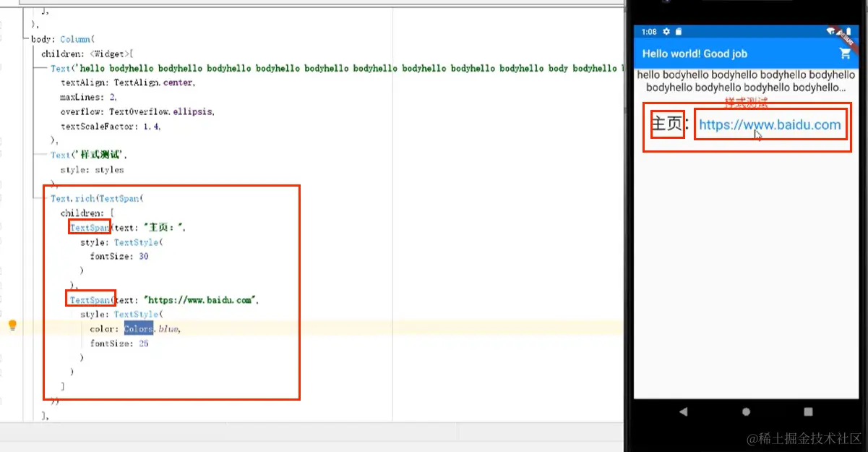The image size is (868, 452).
Task: Click the 'body: Column(' line in code
Action: click(x=64, y=39)
